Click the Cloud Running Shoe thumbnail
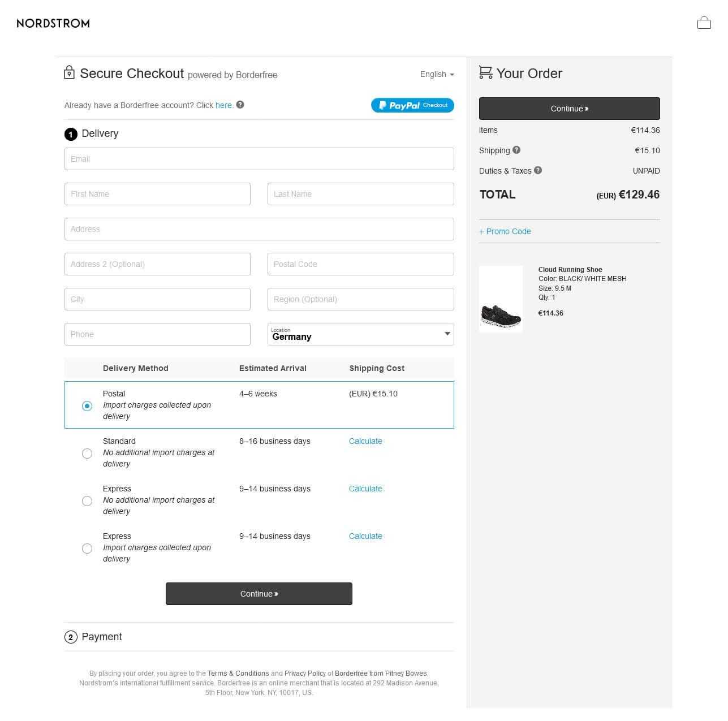 point(501,299)
